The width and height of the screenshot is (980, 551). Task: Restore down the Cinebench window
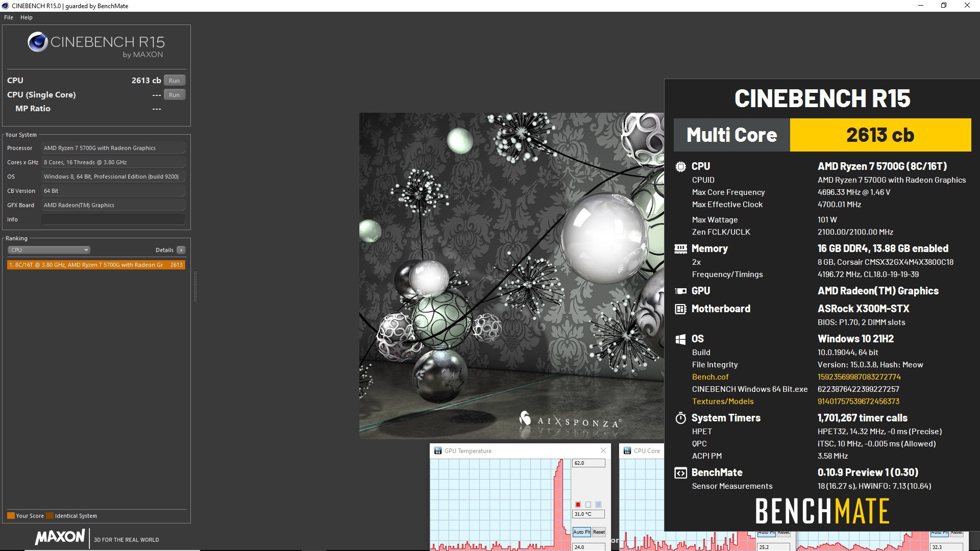(x=944, y=6)
